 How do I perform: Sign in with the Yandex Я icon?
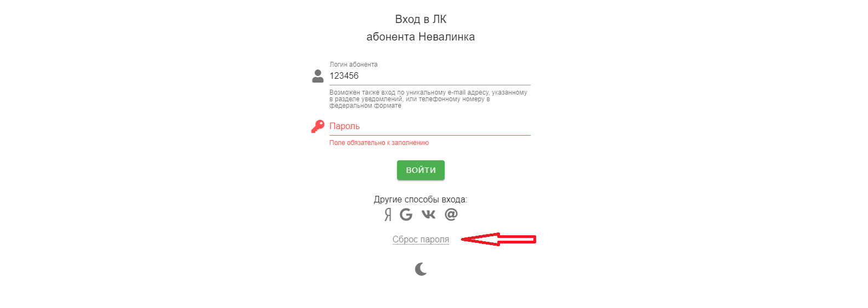(388, 214)
